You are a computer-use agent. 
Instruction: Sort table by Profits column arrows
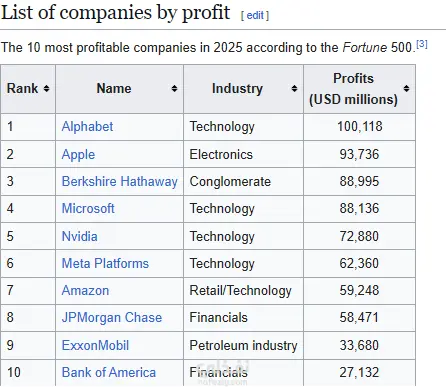(406, 89)
